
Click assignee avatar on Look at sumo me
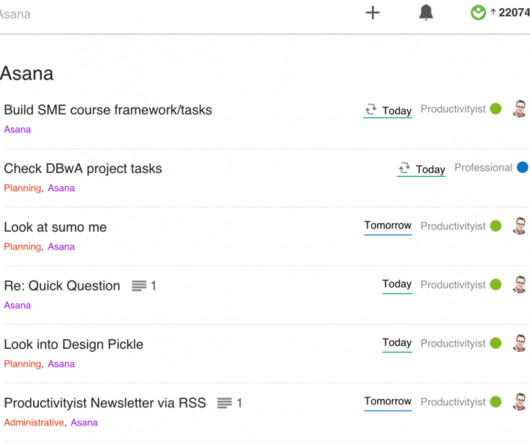click(520, 226)
